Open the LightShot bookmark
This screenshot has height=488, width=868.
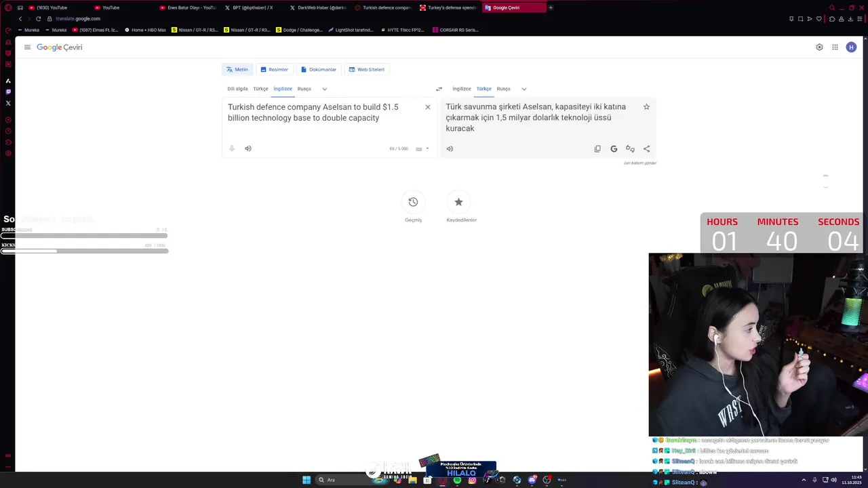(352, 30)
